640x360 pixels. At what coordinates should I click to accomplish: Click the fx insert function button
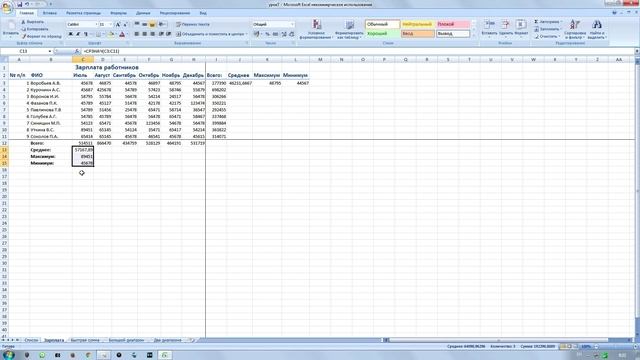77,51
